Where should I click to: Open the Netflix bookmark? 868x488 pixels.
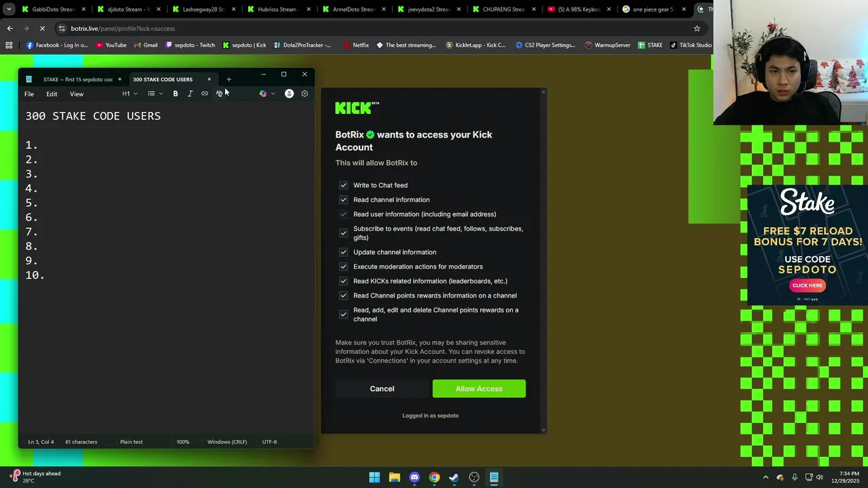(356, 45)
